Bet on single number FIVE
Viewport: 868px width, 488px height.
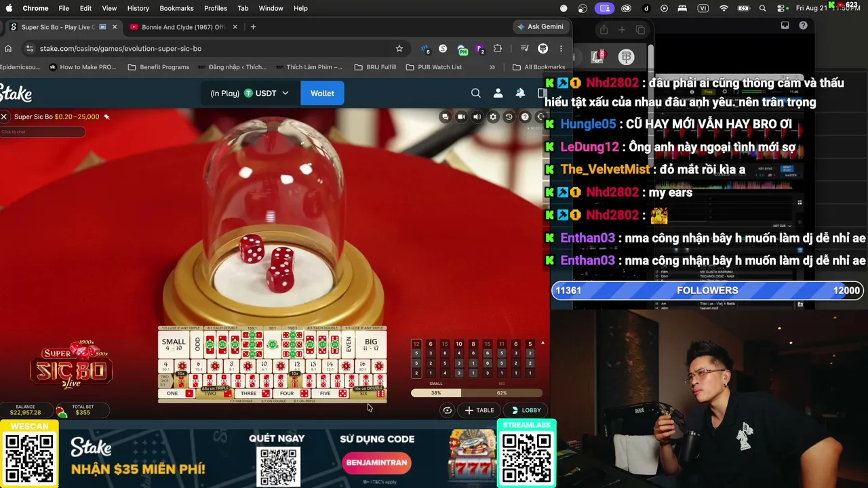coord(331,394)
